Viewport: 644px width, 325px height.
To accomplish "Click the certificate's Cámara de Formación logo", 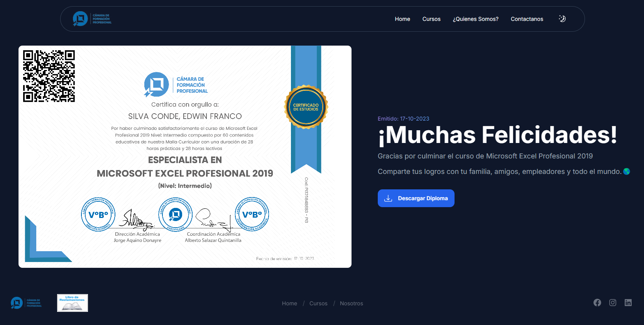I will click(x=176, y=85).
